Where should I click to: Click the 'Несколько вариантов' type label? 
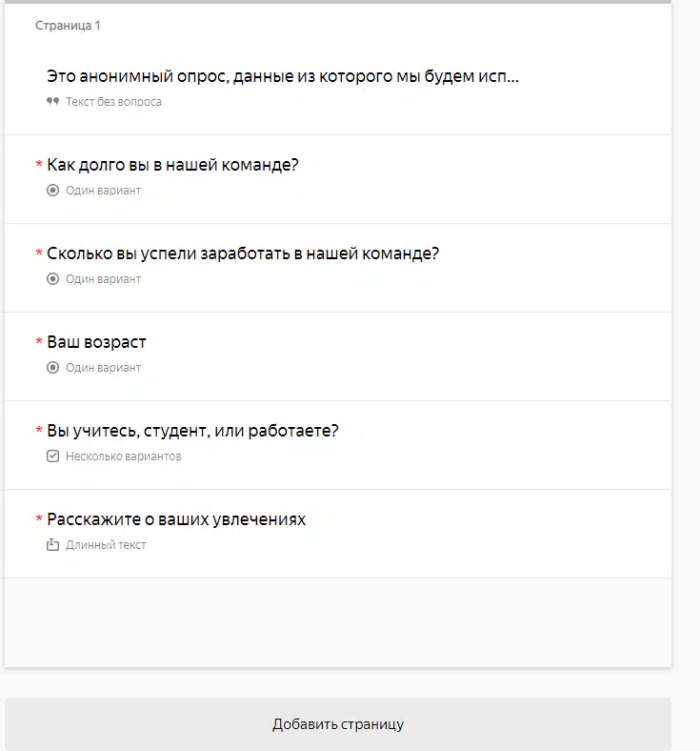tap(124, 456)
